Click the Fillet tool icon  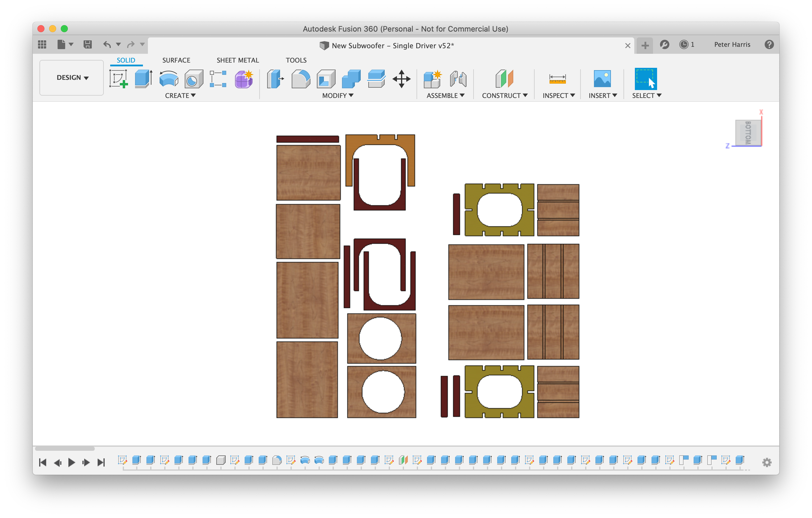tap(300, 79)
